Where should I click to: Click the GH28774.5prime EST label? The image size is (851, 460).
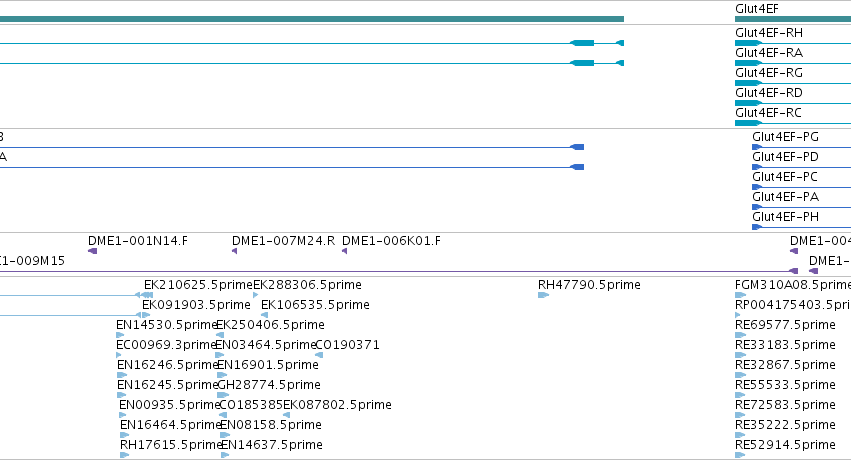tap(269, 385)
